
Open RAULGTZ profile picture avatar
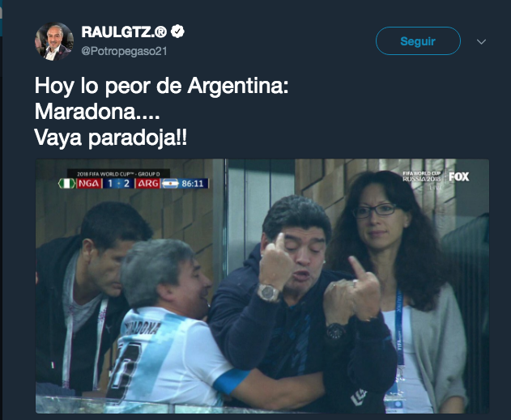54,41
